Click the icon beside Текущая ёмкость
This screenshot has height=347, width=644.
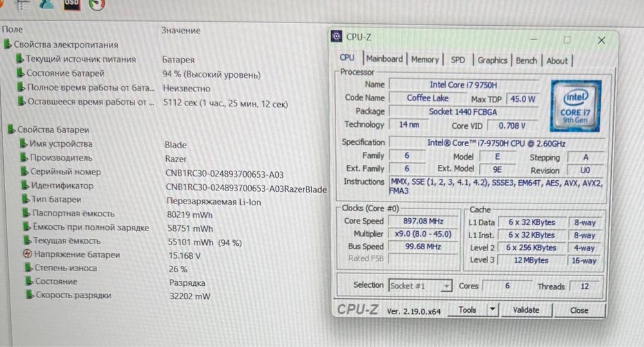click(x=28, y=240)
